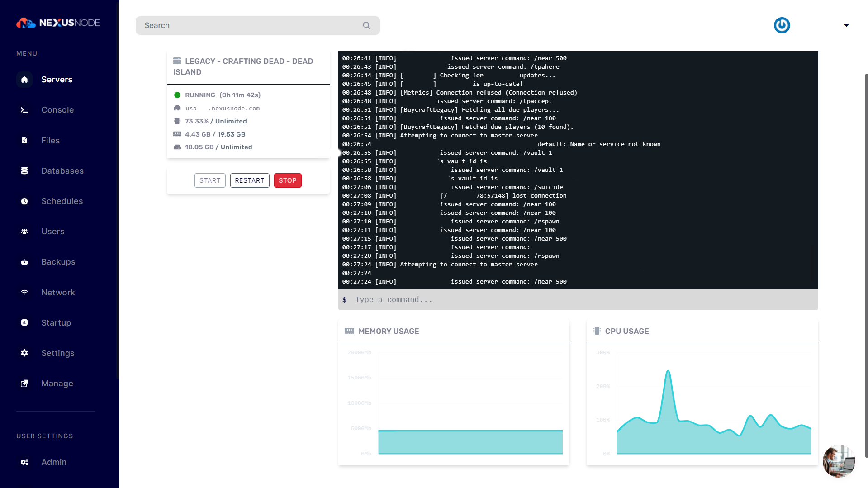868x488 pixels.
Task: Click the search magnifier icon
Action: tap(366, 26)
